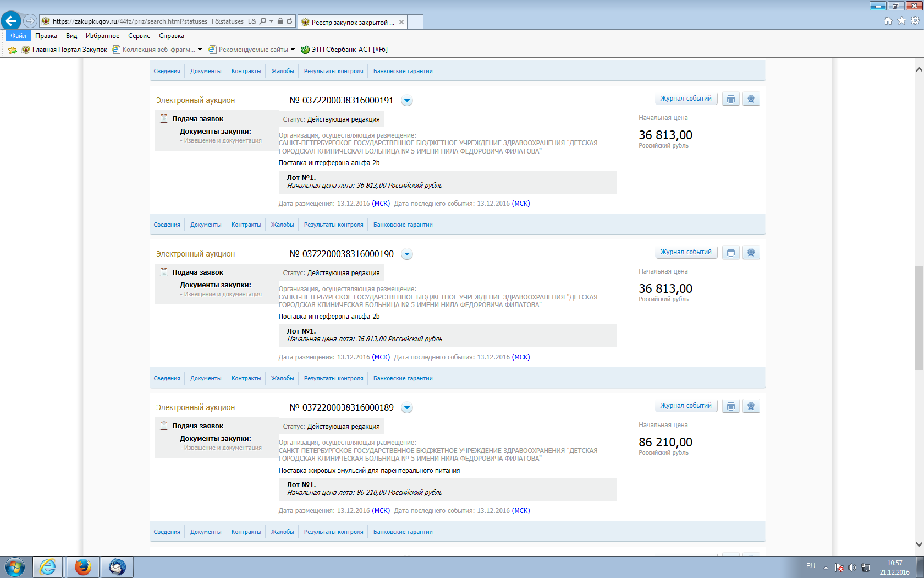Screen dimensions: 924x578
Task: Click the page scrollbar up arrow
Action: [919, 70]
